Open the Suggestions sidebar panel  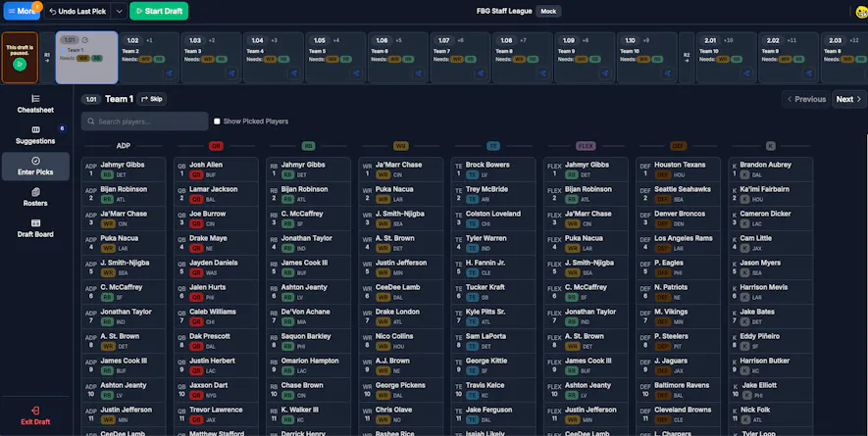(35, 135)
